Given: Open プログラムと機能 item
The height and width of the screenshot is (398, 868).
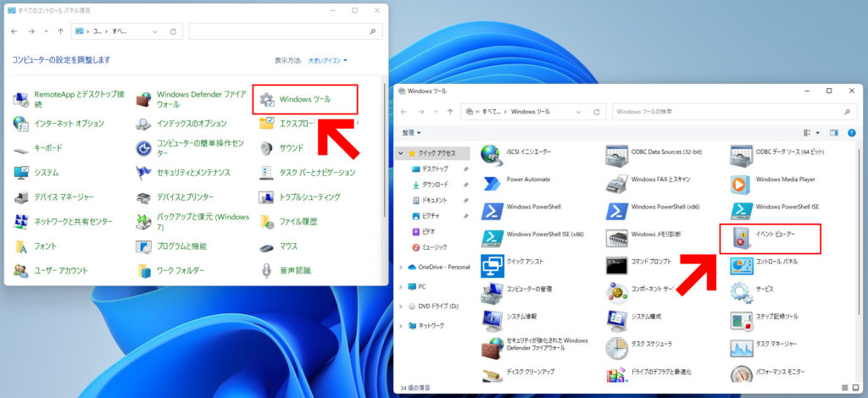Looking at the screenshot, I should click(x=171, y=246).
